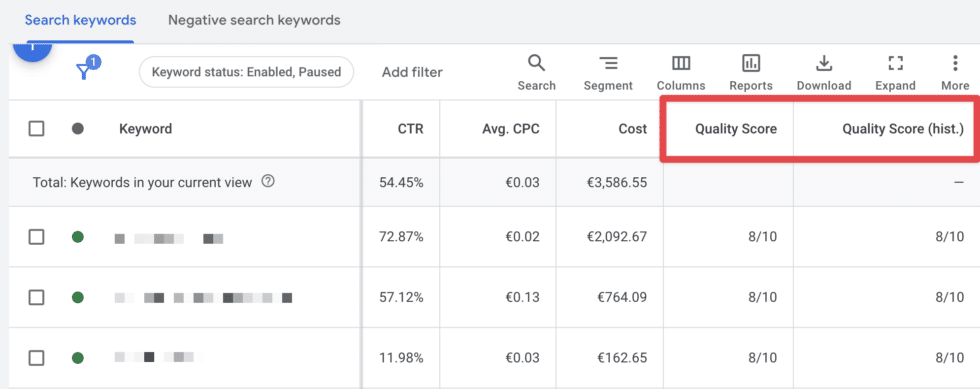Image resolution: width=980 pixels, height=389 pixels.
Task: Click the Download icon
Action: click(824, 63)
